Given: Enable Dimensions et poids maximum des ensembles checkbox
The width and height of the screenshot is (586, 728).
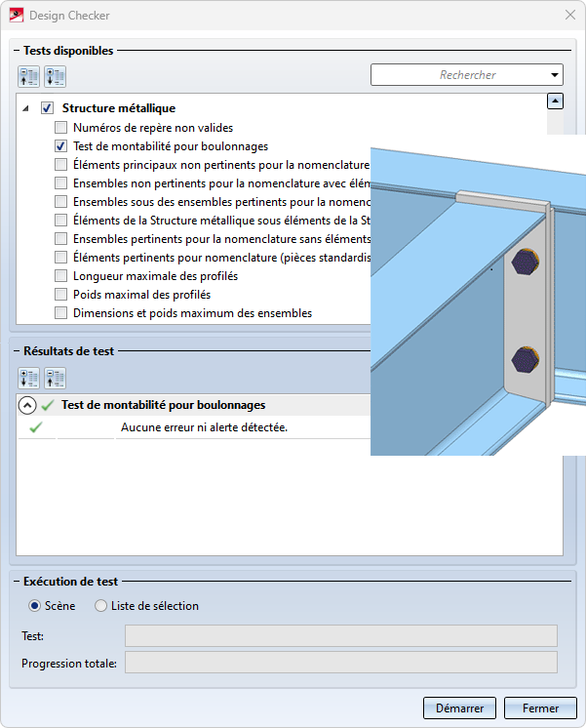Looking at the screenshot, I should click(60, 313).
